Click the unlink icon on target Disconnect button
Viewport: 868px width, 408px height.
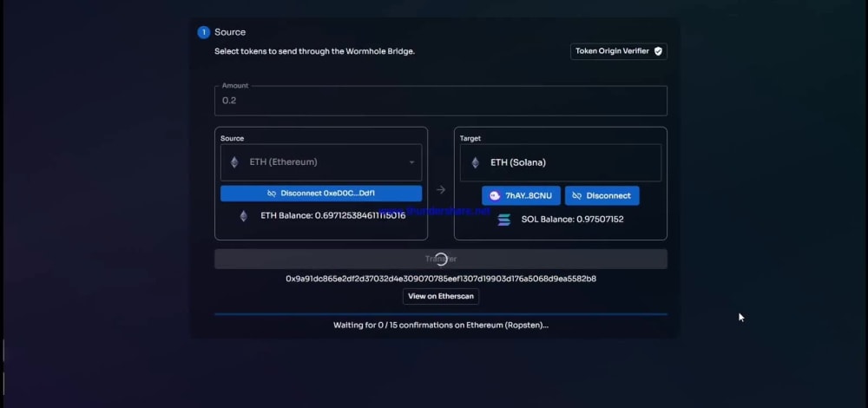click(577, 195)
